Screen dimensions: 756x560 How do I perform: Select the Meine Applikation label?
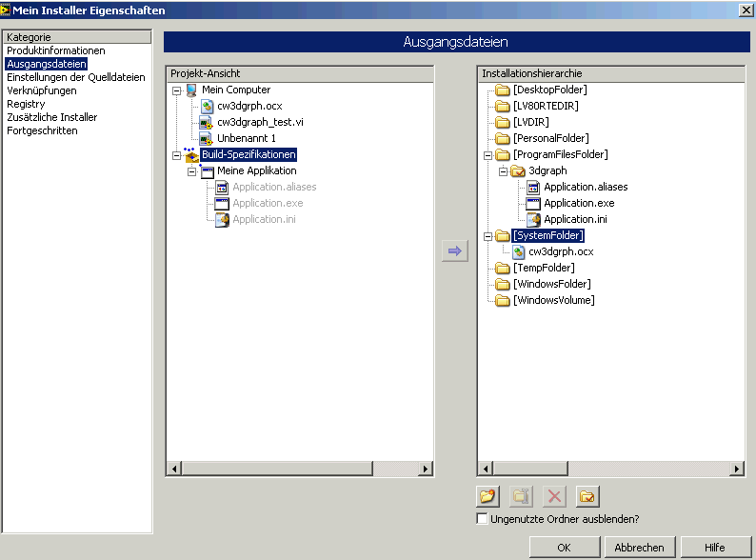(x=257, y=170)
